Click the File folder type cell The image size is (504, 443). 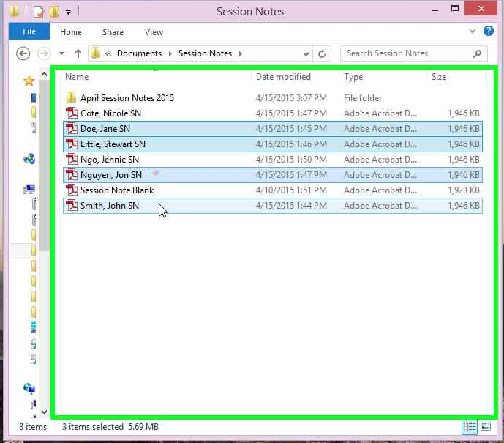363,98
